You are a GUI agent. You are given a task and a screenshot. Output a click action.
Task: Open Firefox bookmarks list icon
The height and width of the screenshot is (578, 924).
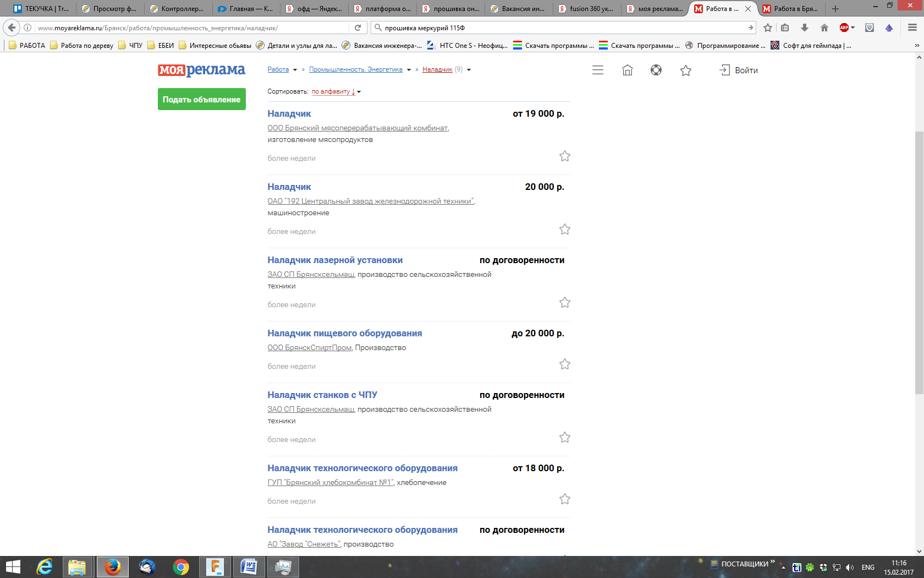tap(785, 28)
